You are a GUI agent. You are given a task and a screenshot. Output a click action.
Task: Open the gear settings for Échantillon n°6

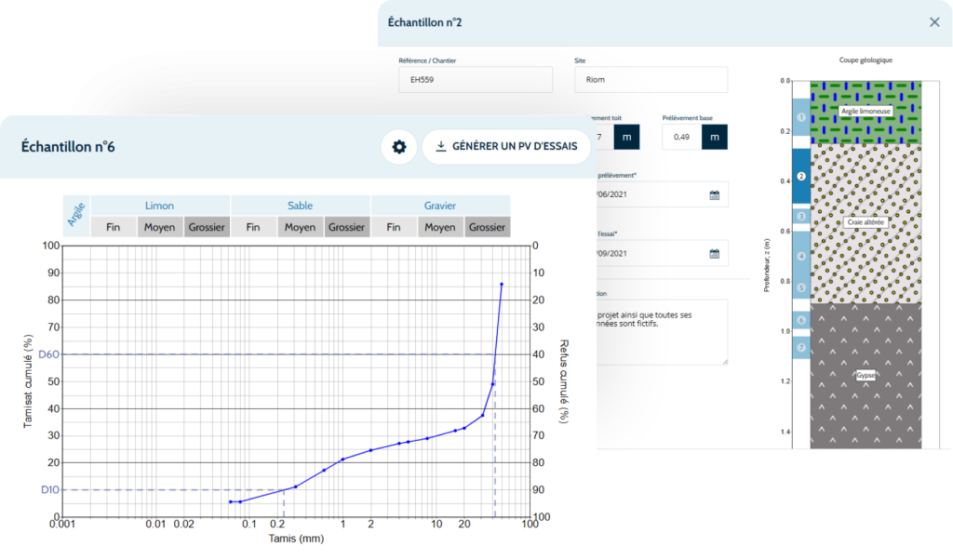pos(399,147)
